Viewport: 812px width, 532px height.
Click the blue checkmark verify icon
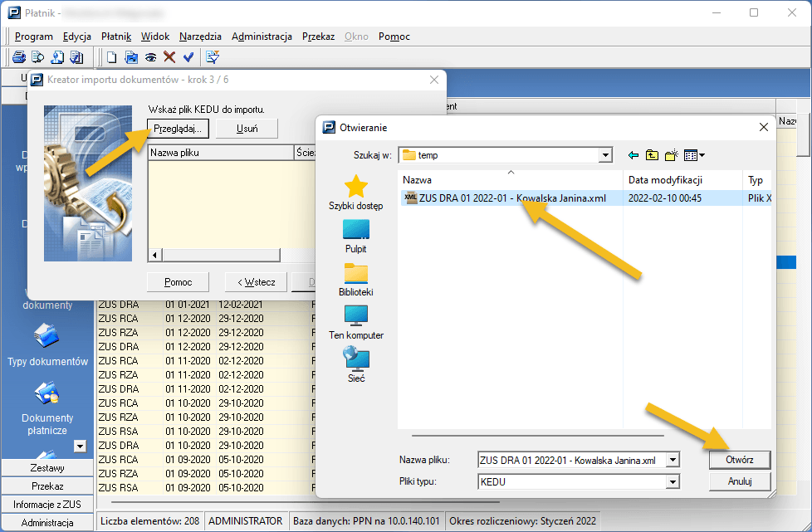tap(188, 57)
